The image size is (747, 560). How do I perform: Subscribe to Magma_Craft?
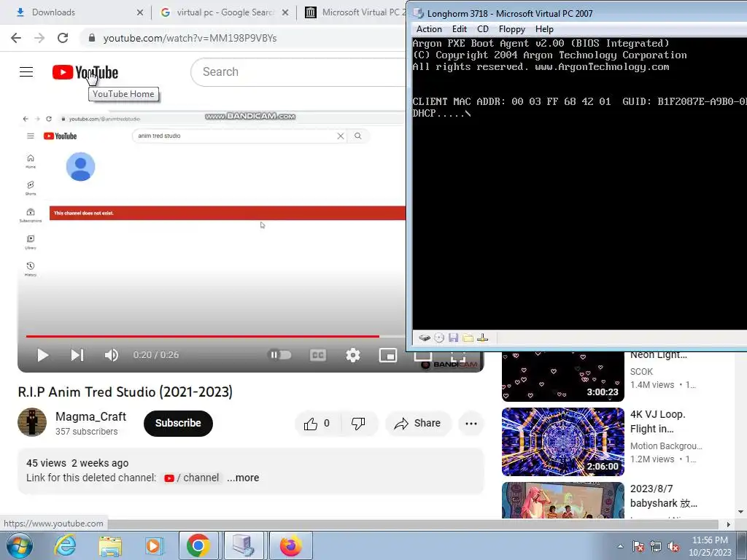(178, 424)
